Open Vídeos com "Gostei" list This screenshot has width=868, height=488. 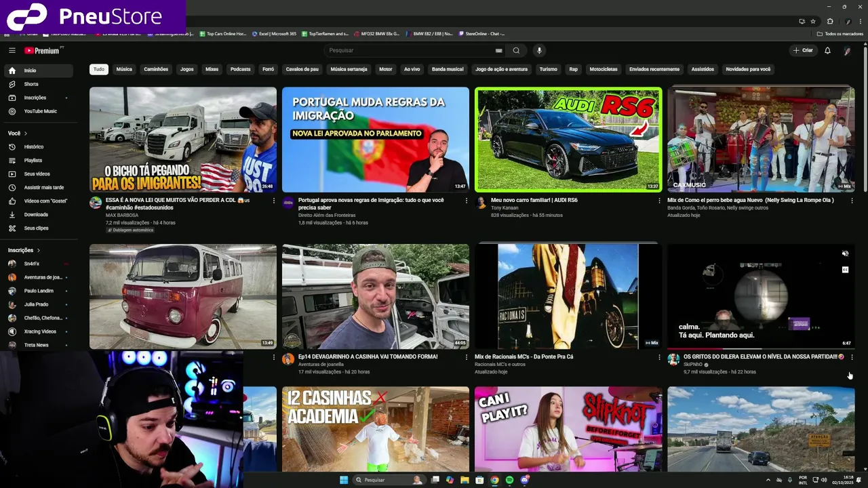click(38, 201)
